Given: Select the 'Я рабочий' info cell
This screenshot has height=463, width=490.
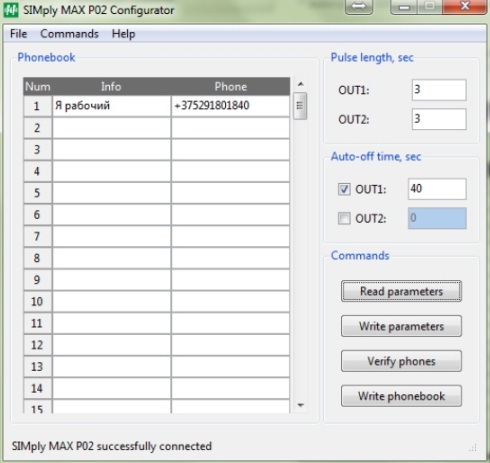Looking at the screenshot, I should click(x=111, y=106).
